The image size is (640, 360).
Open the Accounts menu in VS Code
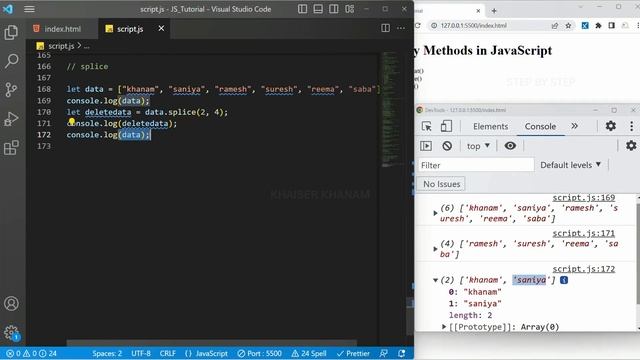tap(11, 303)
